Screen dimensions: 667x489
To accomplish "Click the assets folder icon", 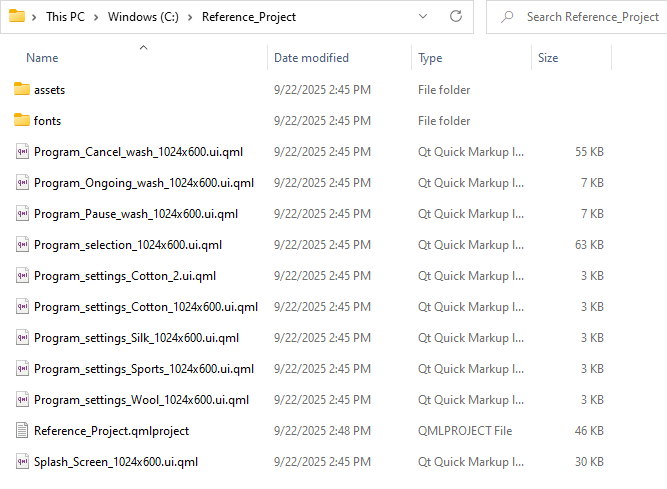I will coord(22,90).
